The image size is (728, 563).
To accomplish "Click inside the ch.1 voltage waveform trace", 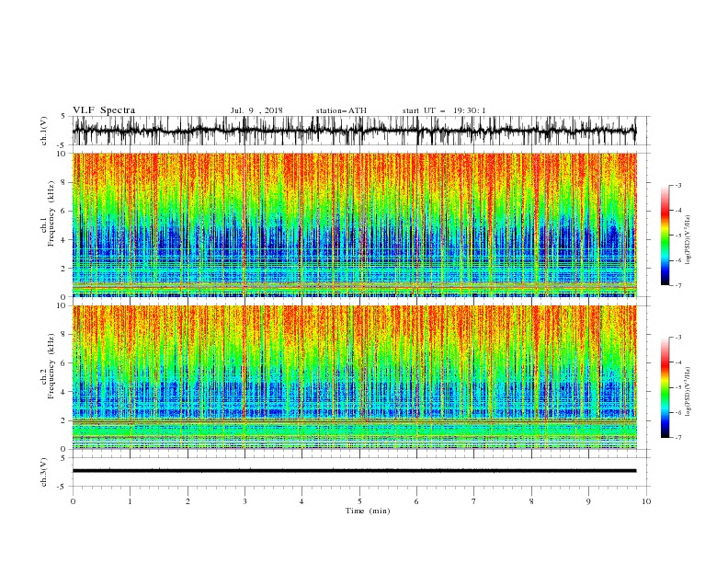I will point(354,131).
